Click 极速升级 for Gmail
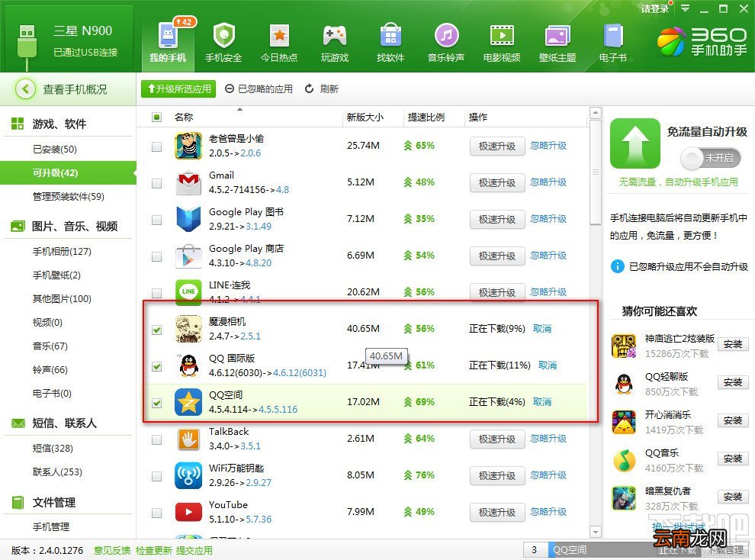 pyautogui.click(x=497, y=183)
